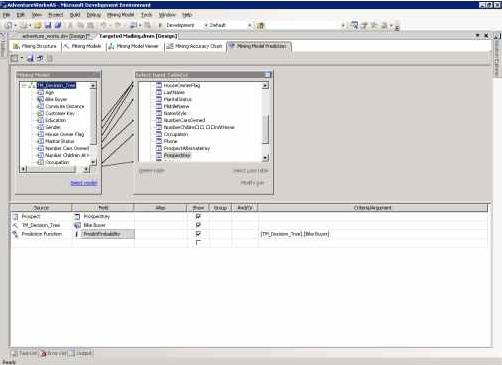Open the view switcher dropdown arrow in the prediction toolbar
This screenshot has height=365, width=502.
pyautogui.click(x=22, y=59)
